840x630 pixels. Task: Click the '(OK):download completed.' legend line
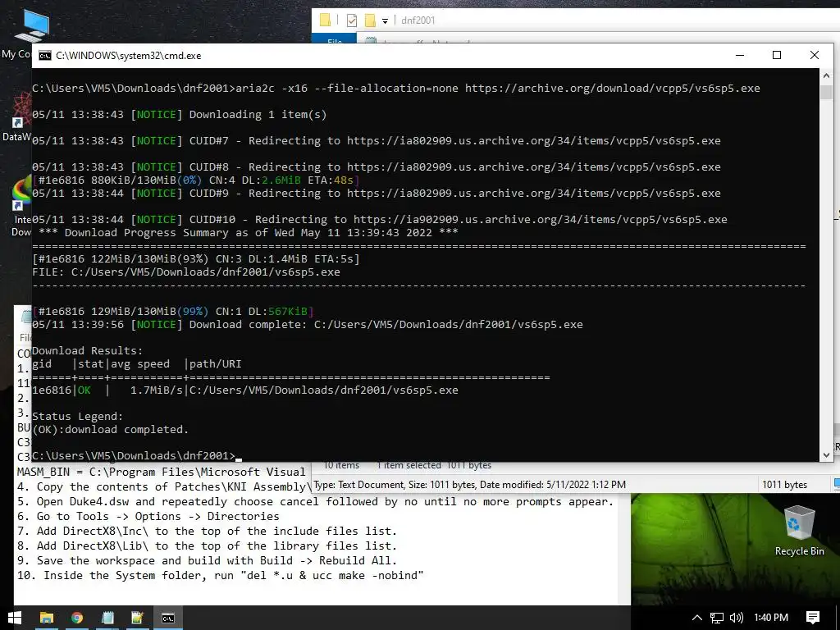point(111,430)
